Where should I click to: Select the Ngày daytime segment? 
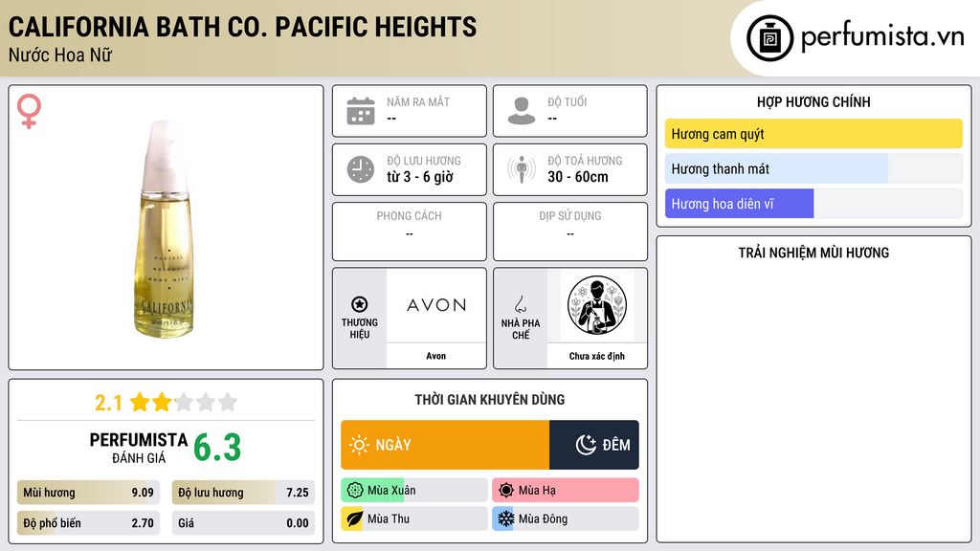[x=445, y=445]
